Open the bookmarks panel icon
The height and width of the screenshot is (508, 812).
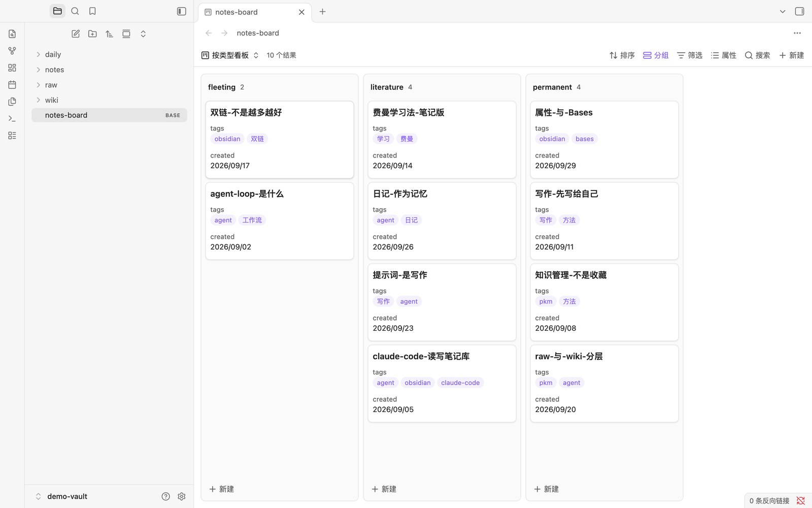pyautogui.click(x=92, y=11)
